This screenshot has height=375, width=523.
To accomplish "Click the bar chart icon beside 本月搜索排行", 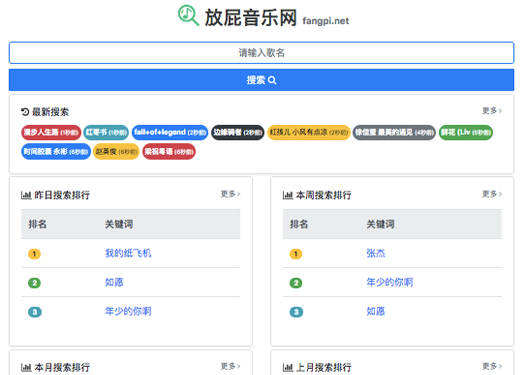I will pos(26,368).
